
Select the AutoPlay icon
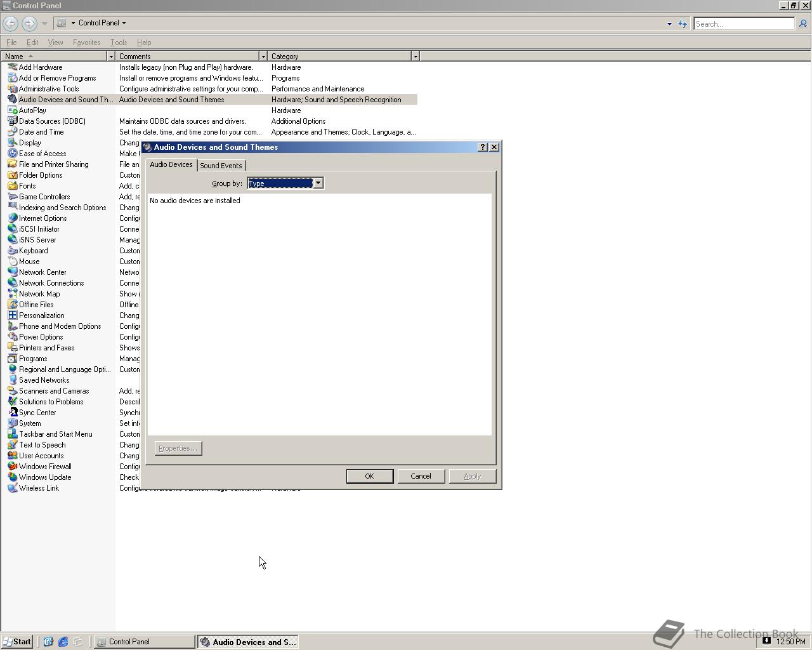[12, 110]
